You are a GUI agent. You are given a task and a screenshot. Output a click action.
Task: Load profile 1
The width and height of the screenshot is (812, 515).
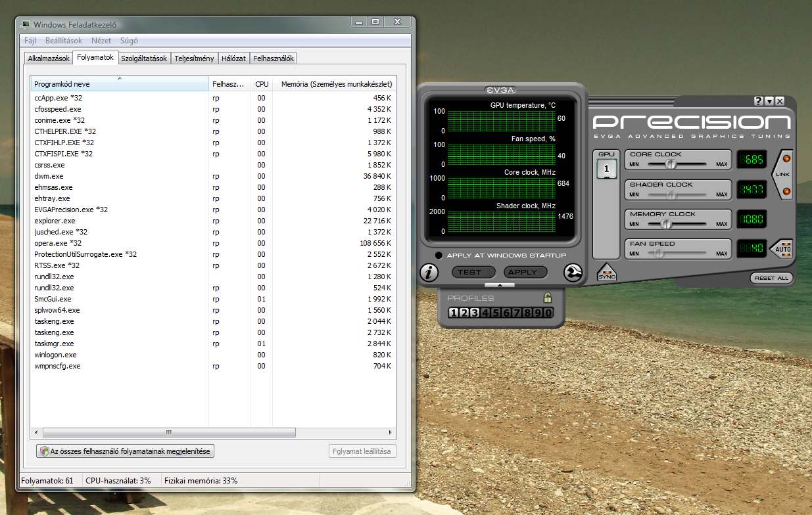(454, 313)
